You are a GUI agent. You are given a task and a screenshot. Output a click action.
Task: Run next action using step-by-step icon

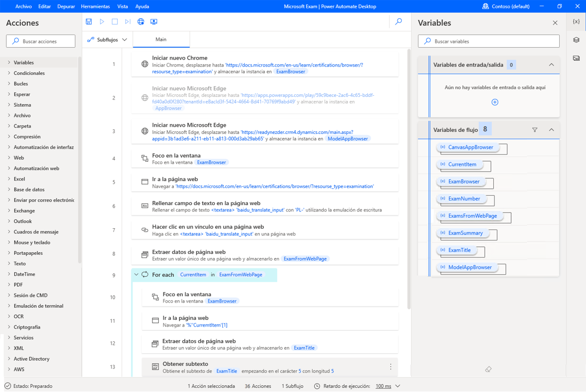[127, 21]
